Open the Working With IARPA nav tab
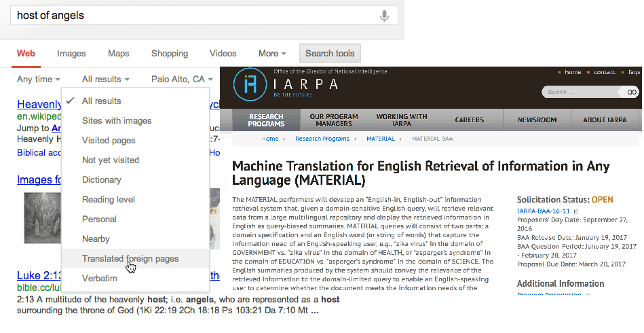Screen dimensions: 644x333 [x=401, y=120]
